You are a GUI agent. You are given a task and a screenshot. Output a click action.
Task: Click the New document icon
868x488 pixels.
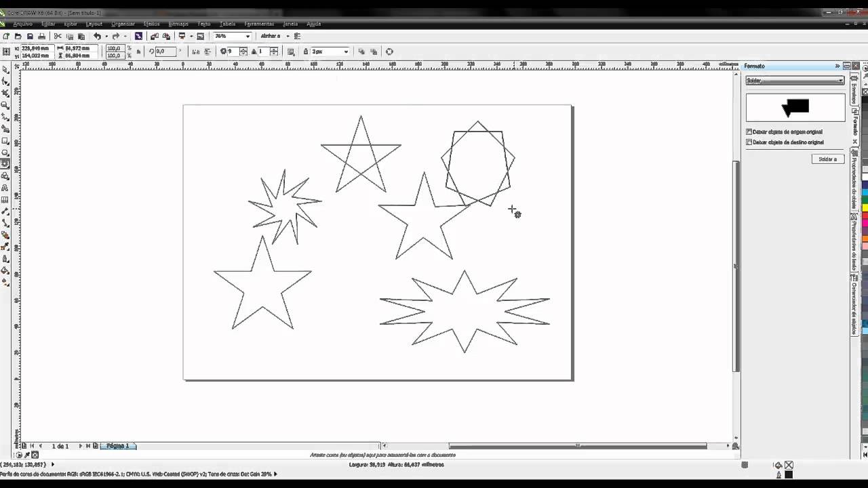(6, 36)
